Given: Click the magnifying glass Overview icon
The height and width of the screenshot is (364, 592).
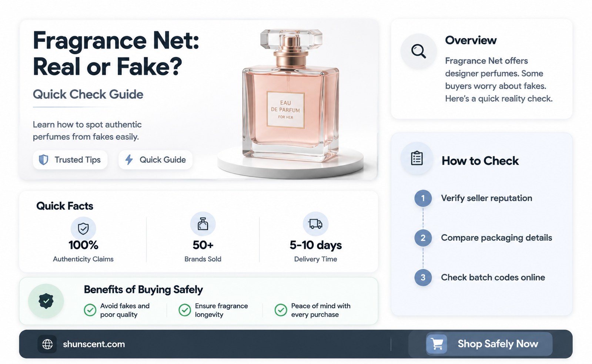Looking at the screenshot, I should pyautogui.click(x=418, y=51).
